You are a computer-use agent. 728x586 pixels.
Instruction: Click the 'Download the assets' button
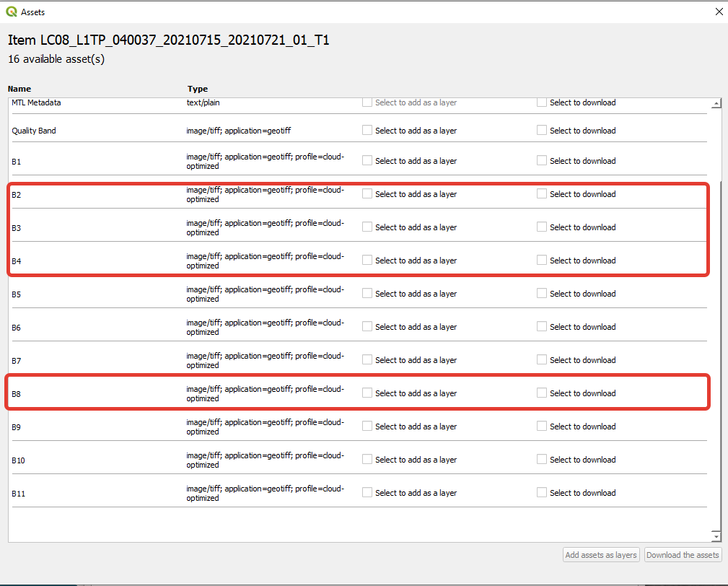tap(683, 555)
